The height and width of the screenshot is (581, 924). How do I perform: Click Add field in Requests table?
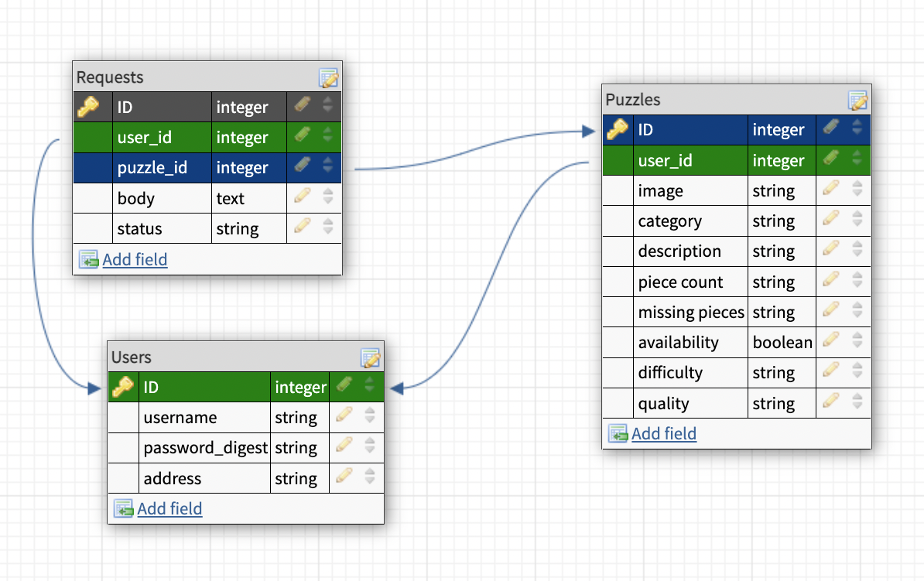click(135, 259)
